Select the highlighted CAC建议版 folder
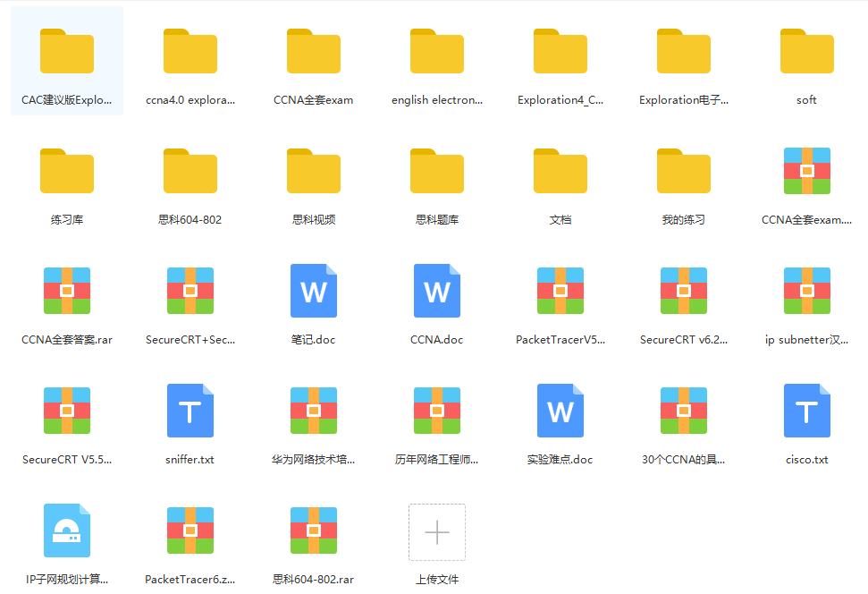The height and width of the screenshot is (594, 868). [67, 52]
